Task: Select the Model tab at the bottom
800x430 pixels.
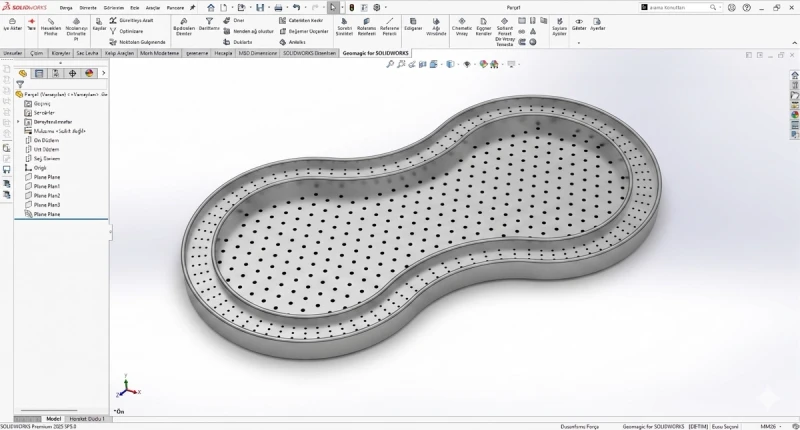Action: (53, 419)
